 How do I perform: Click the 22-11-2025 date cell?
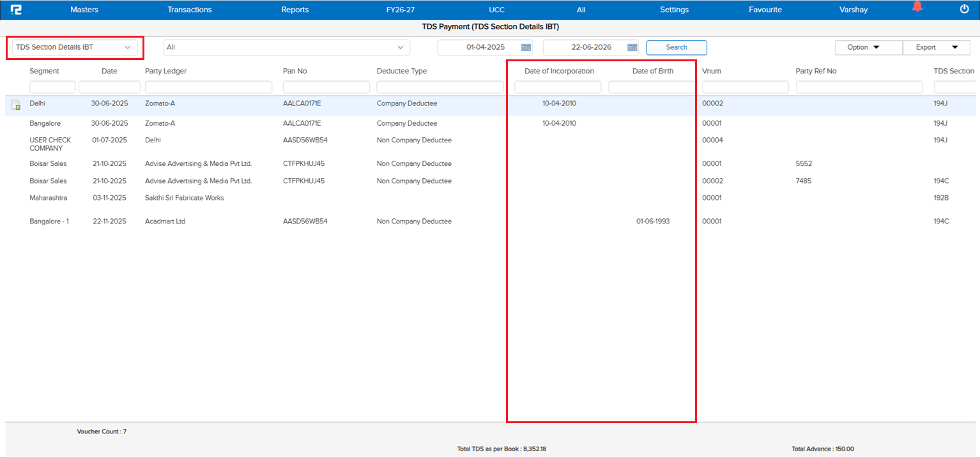(109, 221)
